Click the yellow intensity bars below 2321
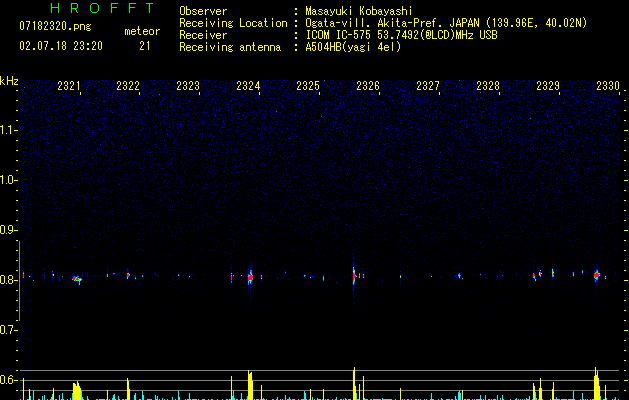This screenshot has width=629, height=400. (x=77, y=390)
